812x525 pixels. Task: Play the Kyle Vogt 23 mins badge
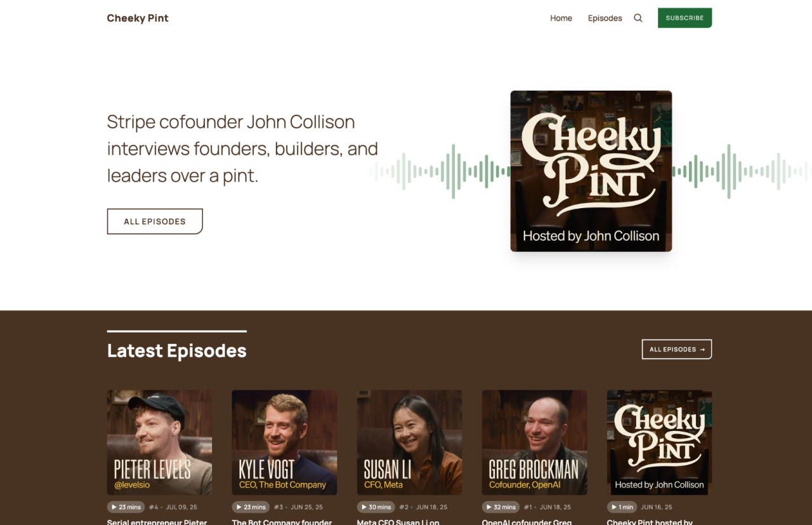point(251,507)
